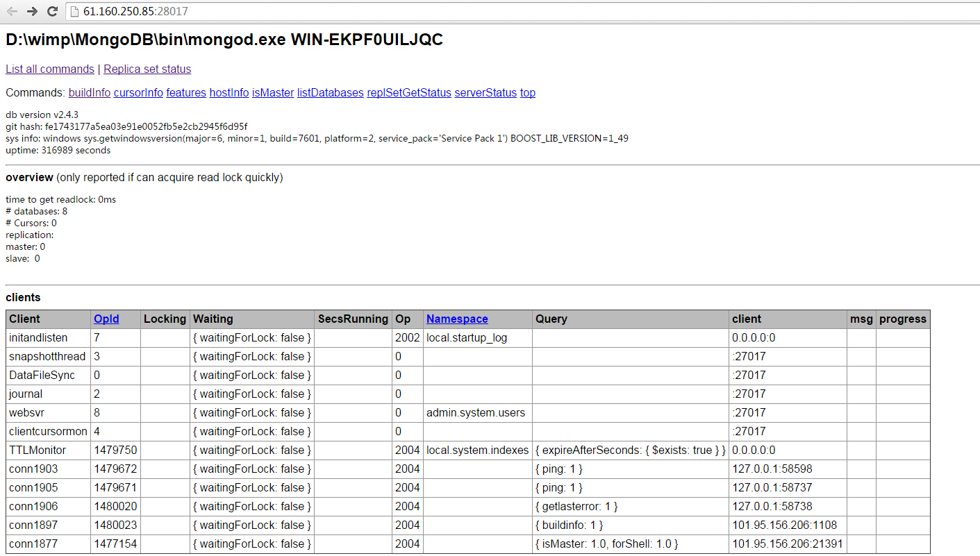Click the { buildinfo: 1 } query cell
Screen dimensions: 980x556
point(631,525)
